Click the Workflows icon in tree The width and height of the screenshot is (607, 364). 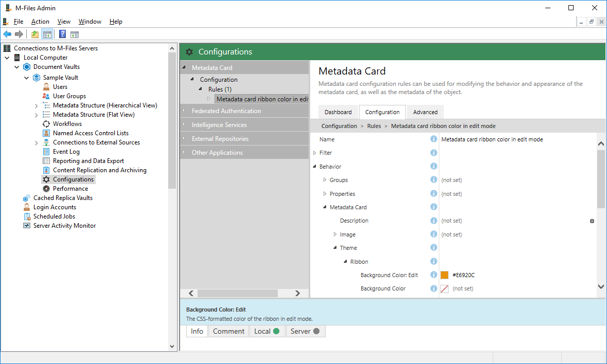[46, 124]
